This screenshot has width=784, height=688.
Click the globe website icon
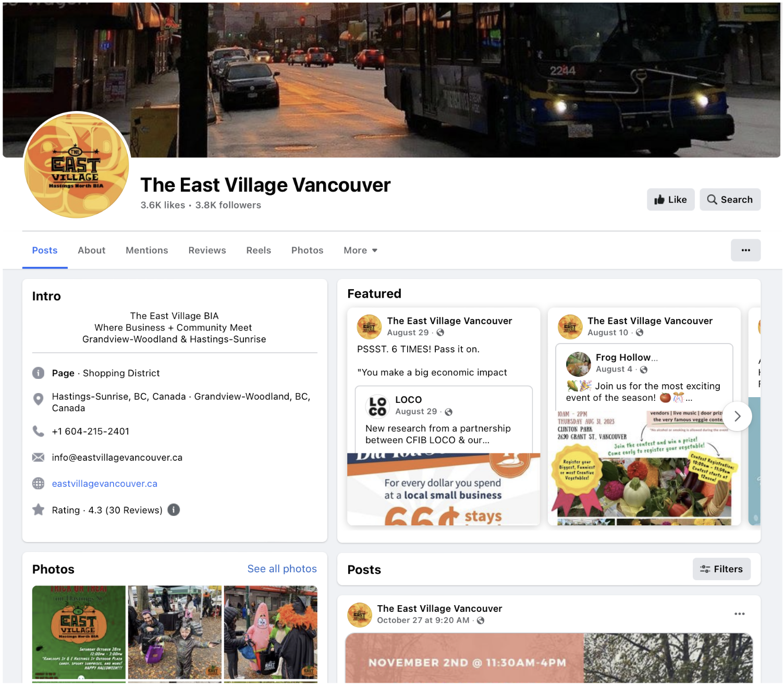[39, 483]
